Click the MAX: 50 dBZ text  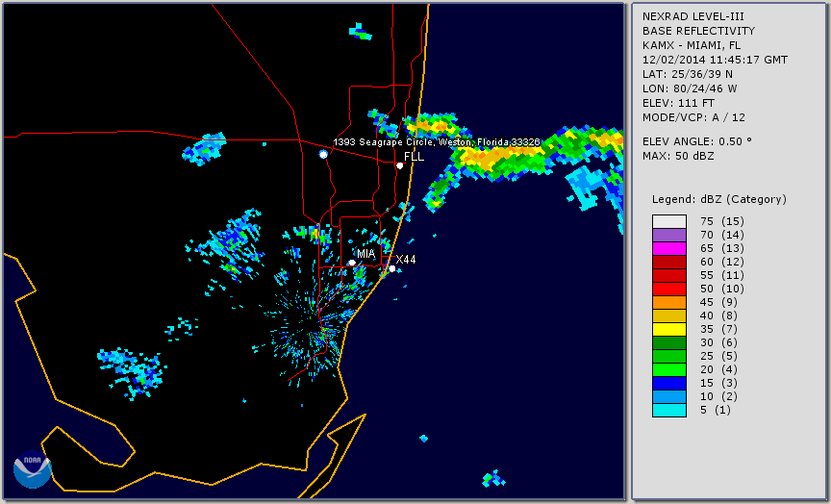point(678,156)
